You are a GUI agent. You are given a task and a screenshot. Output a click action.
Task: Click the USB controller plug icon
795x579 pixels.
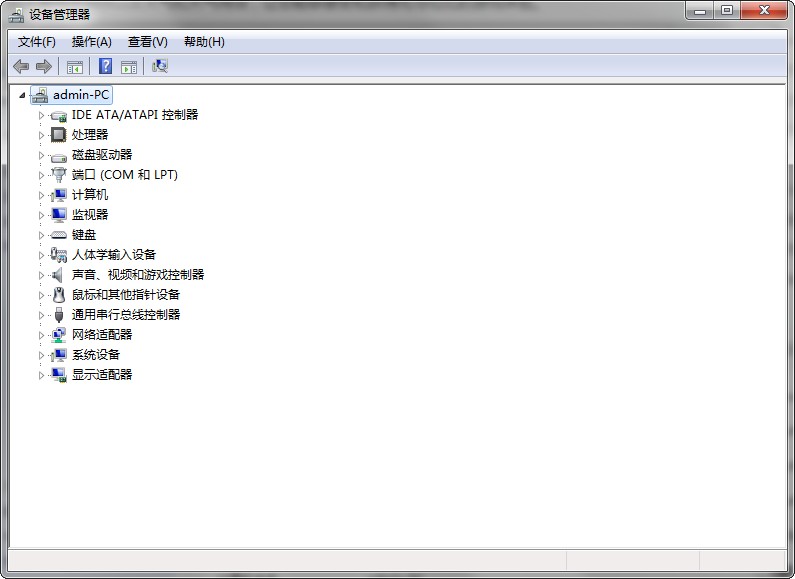(x=59, y=315)
